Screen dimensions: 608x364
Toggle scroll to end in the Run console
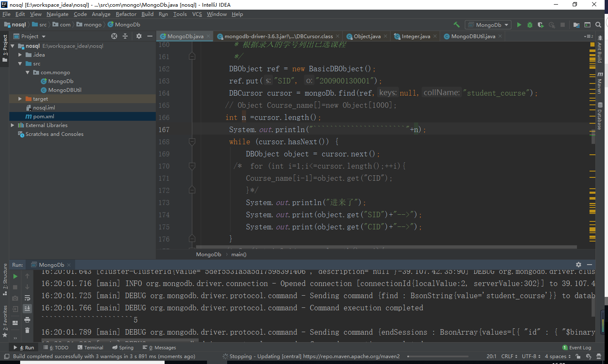point(27,309)
